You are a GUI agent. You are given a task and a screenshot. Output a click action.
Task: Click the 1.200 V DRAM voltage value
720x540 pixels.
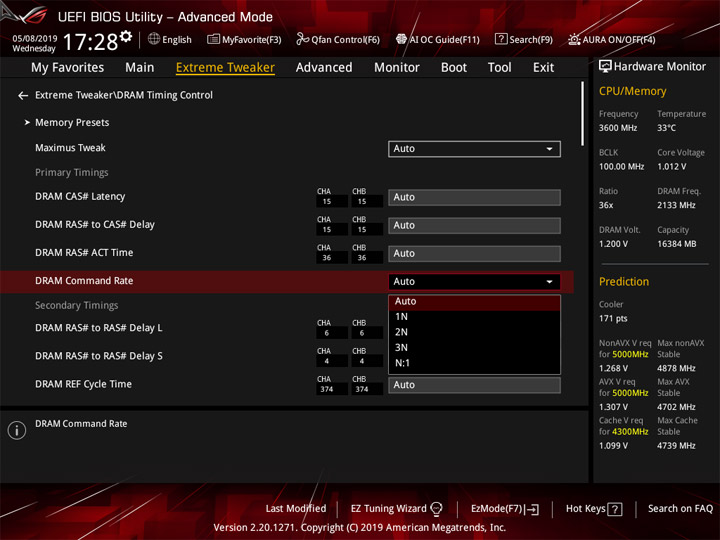(613, 244)
